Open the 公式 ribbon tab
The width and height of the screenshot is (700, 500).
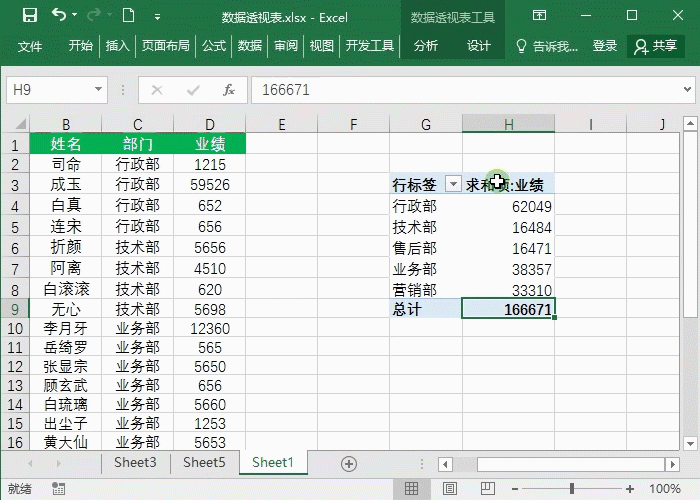click(213, 46)
